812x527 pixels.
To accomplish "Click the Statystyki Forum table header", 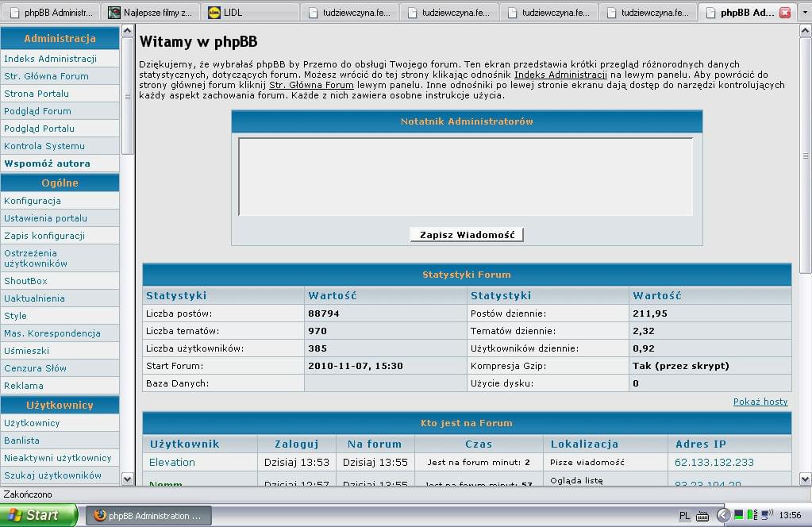I will 467,275.
